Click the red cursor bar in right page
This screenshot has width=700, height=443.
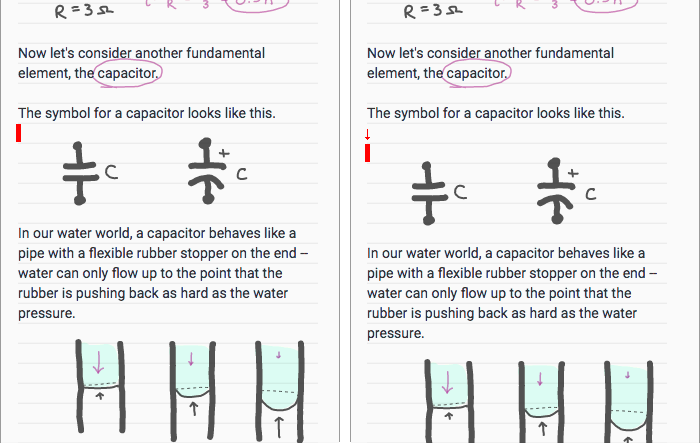click(367, 153)
